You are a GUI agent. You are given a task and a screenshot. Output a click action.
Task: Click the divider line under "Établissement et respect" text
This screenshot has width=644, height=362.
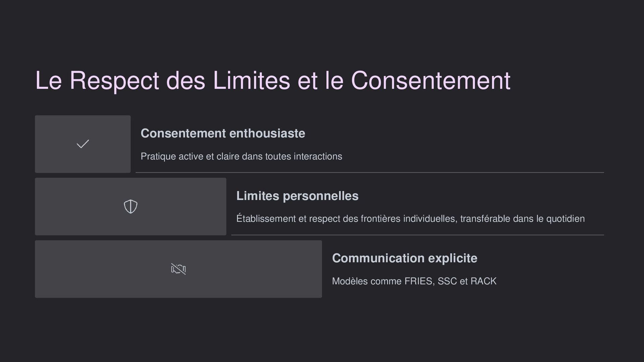(x=418, y=235)
